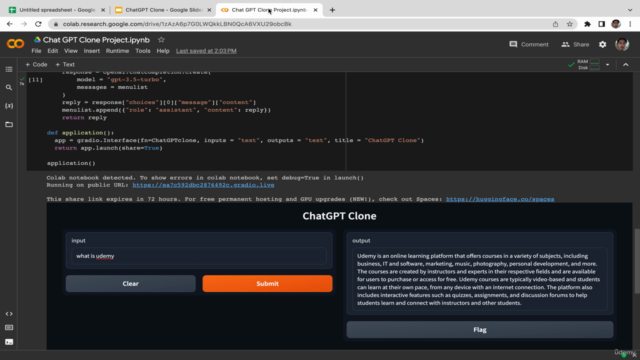Open a new browser tab
Image resolution: width=640 pixels, height=360 pixels.
click(332, 10)
